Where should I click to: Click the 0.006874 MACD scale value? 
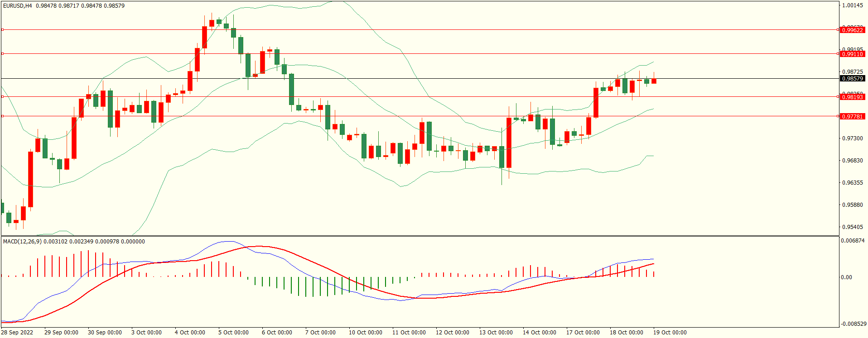[853, 241]
